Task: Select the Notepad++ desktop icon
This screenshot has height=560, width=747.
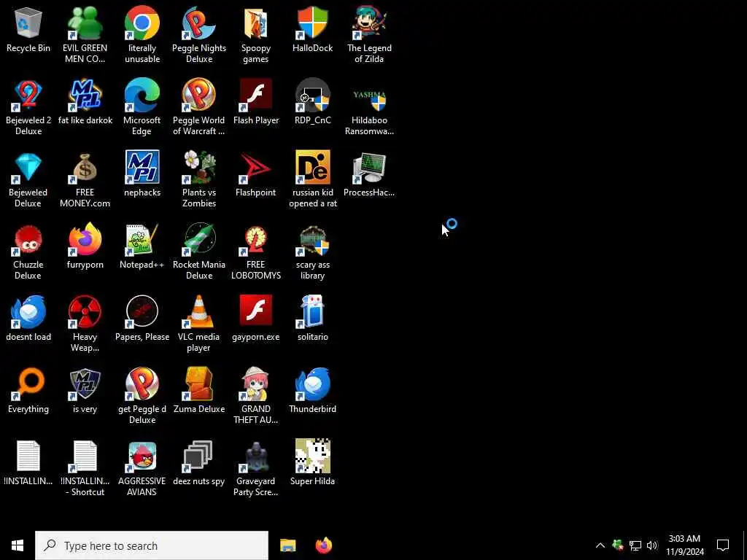Action: click(x=142, y=239)
